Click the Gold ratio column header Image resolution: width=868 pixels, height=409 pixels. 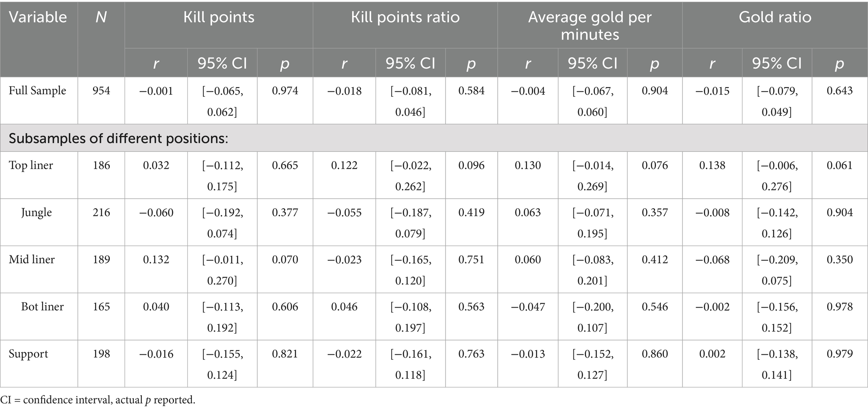(x=775, y=17)
